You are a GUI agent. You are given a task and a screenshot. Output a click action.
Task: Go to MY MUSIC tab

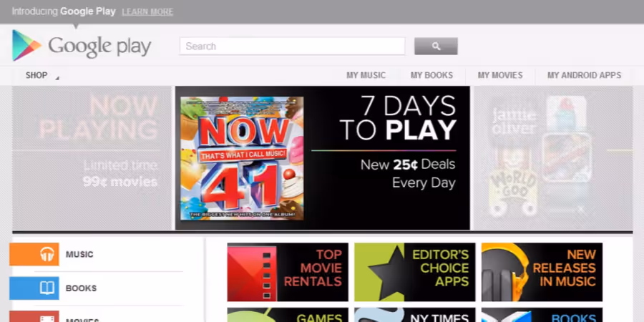366,76
